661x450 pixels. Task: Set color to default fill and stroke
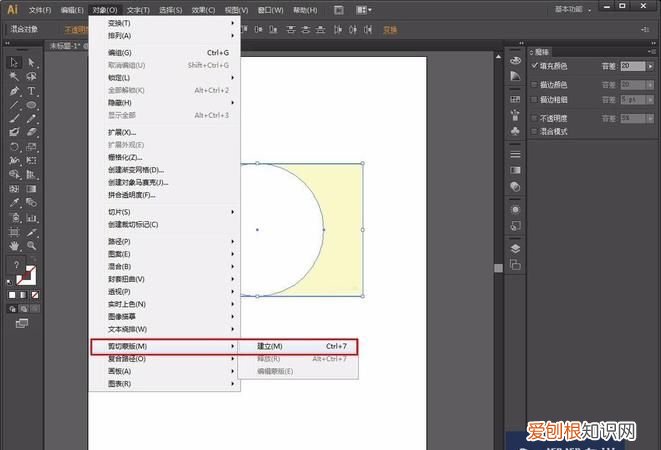[10, 282]
